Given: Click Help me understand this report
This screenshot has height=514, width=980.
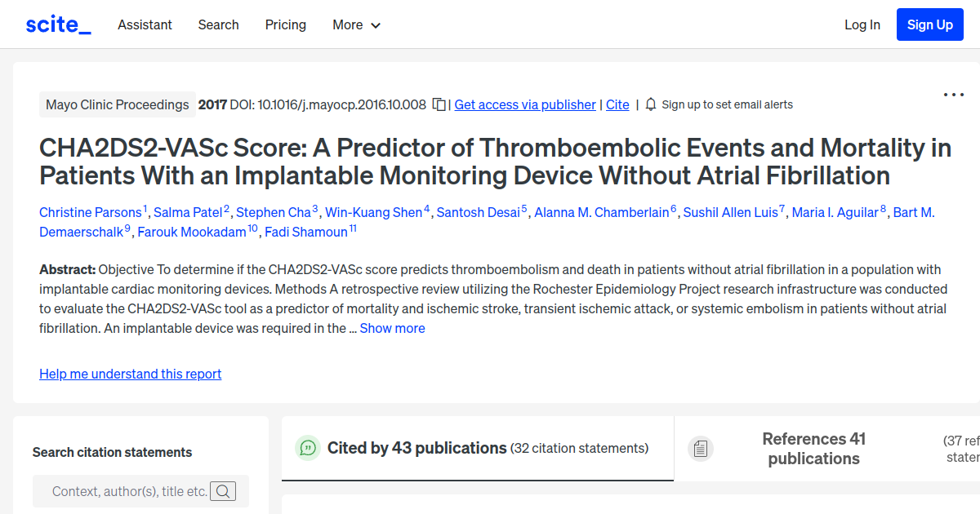Looking at the screenshot, I should point(130,374).
